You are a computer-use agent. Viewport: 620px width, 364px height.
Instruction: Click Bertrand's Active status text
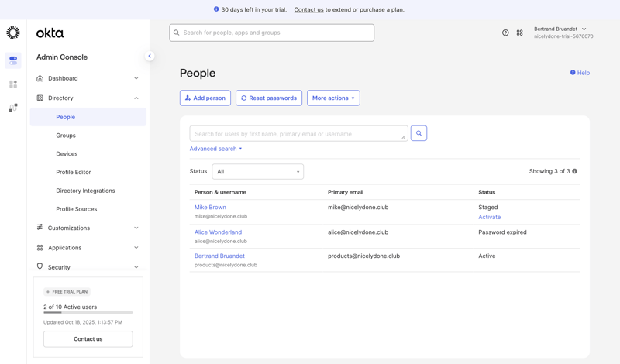(487, 256)
